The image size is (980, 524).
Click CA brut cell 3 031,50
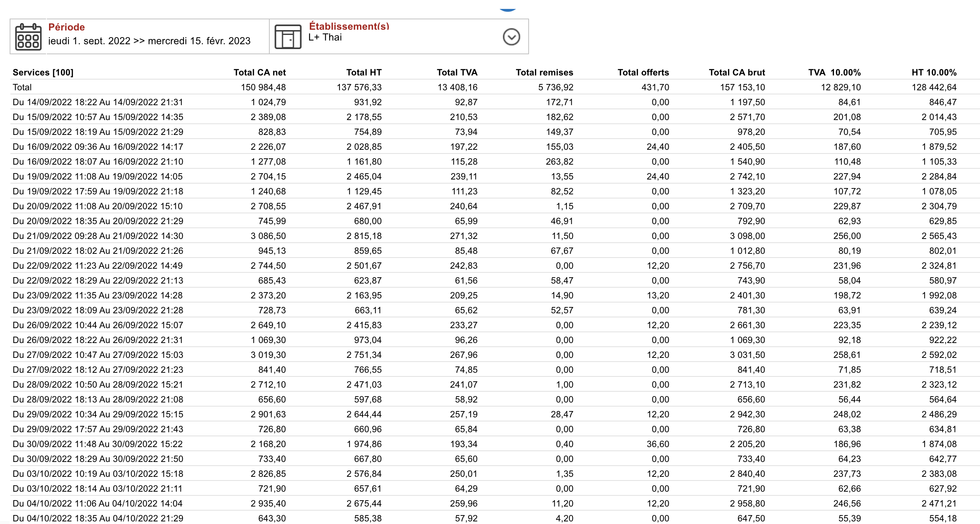747,355
